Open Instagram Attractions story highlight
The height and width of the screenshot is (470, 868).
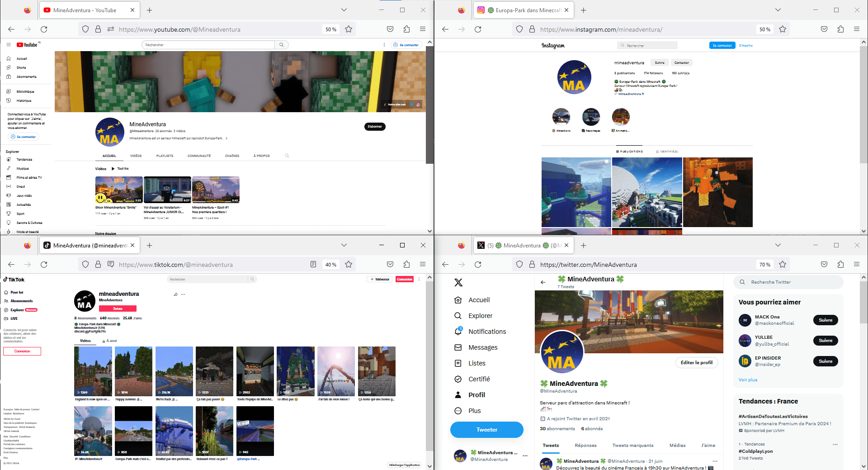[x=561, y=117]
